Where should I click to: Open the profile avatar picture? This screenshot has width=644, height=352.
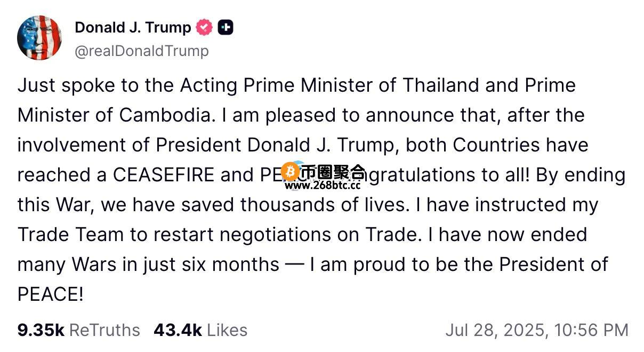click(x=39, y=38)
